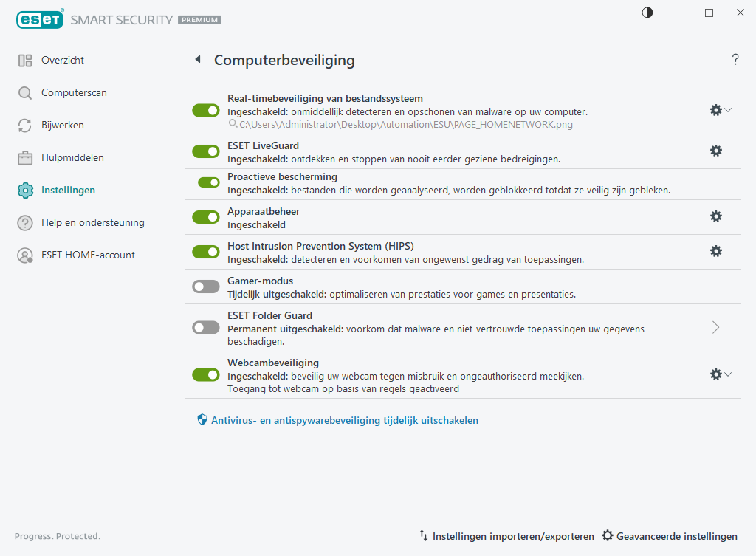Click the ESET HOME-account icon
This screenshot has width=756, height=556.
(x=25, y=255)
